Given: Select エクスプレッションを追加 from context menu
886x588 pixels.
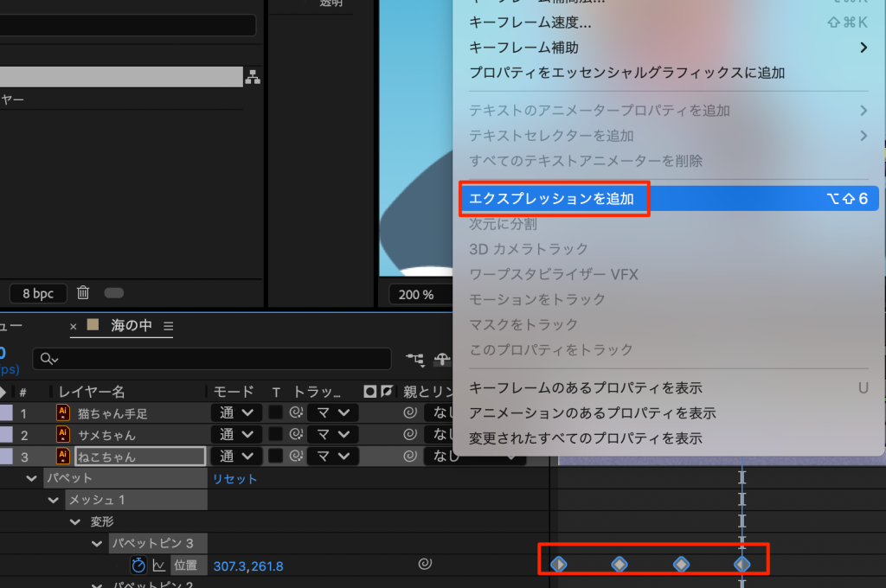Looking at the screenshot, I should tap(551, 199).
